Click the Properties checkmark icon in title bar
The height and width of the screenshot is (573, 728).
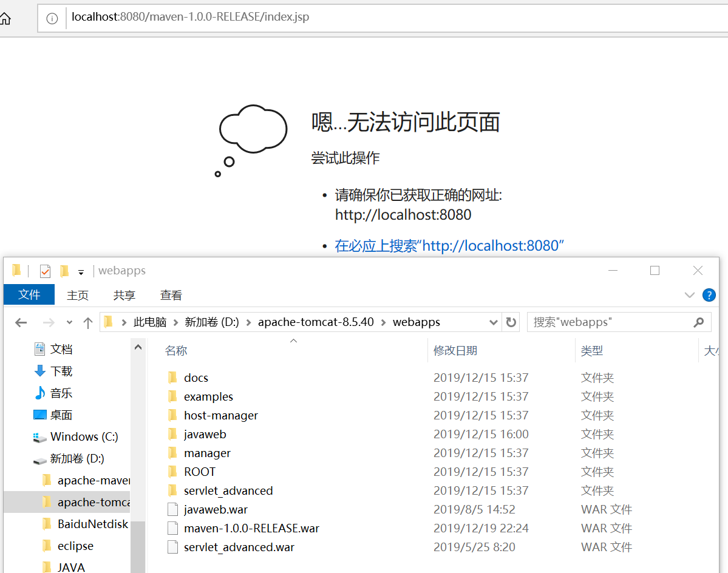pyautogui.click(x=45, y=271)
